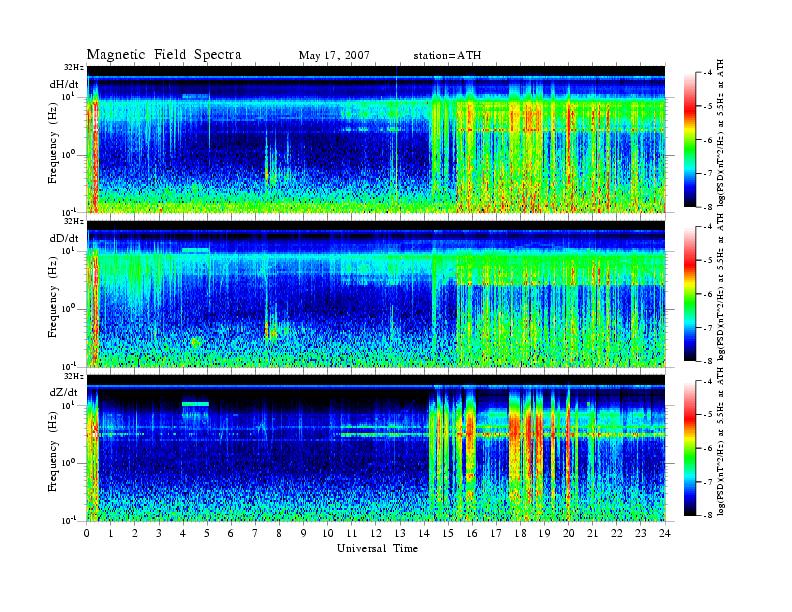Click the dD/dt spectrogram plot

pos(376,293)
